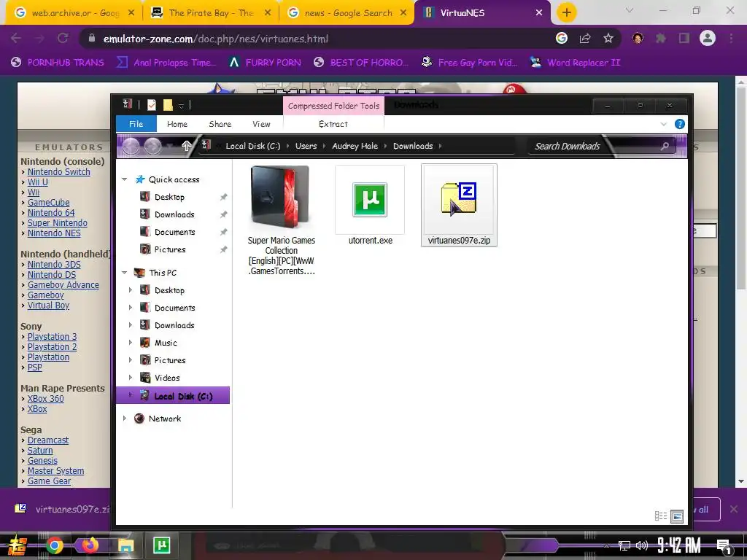
Task: Click the volume speaker tray icon
Action: pos(642,545)
